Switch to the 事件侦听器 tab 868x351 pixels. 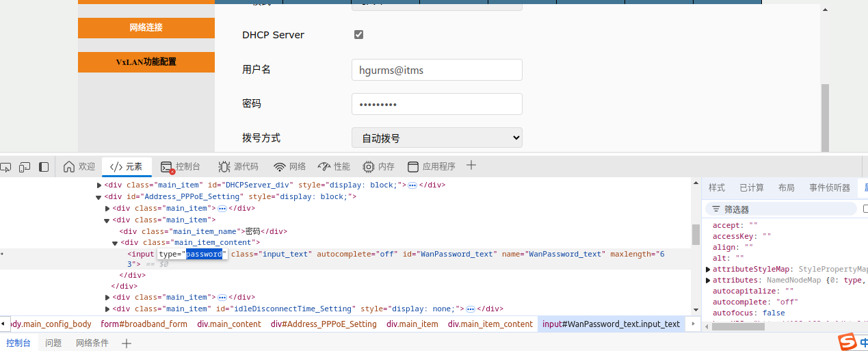click(x=829, y=187)
